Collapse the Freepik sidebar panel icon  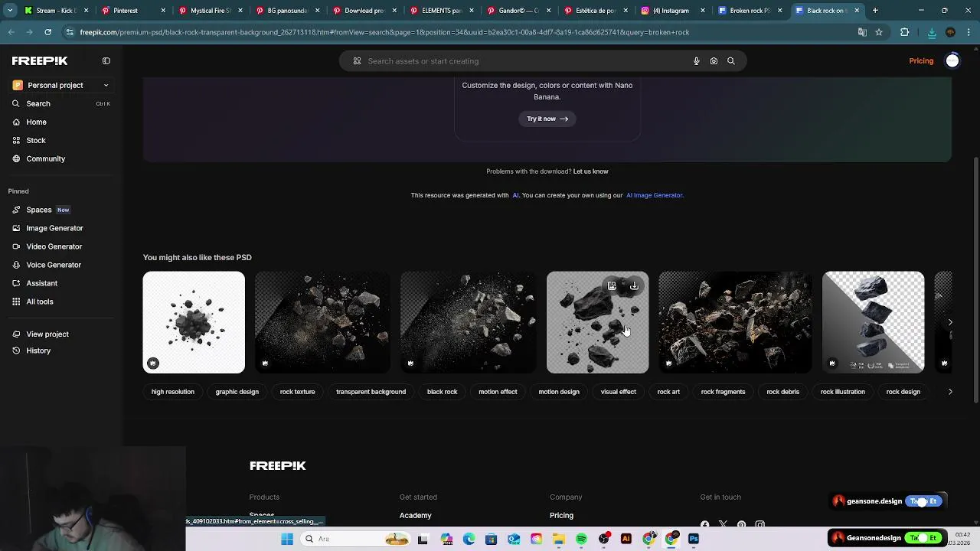click(x=106, y=60)
